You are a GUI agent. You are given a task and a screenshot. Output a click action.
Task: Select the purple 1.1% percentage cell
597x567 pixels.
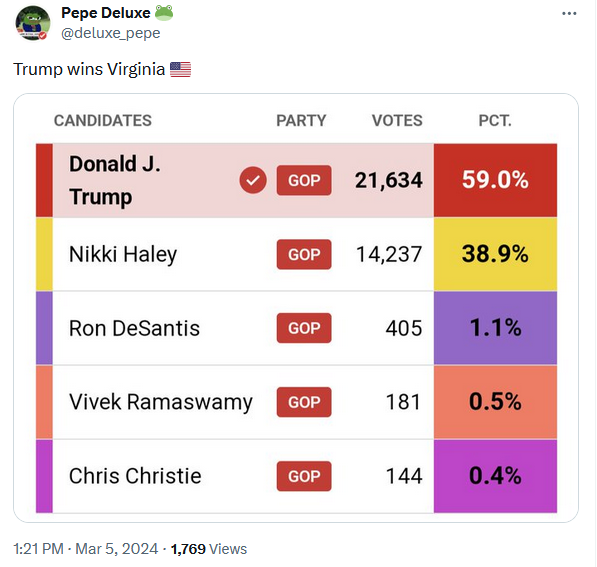coord(495,328)
